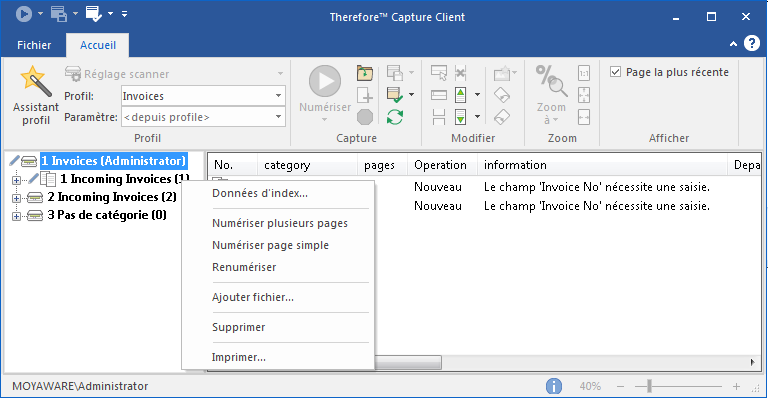Click the Réglage scanner icon
This screenshot has height=399, width=768.
[73, 74]
